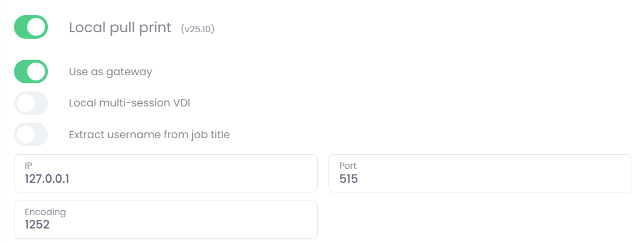Click the 1252 value in Encoding field

coord(37,225)
